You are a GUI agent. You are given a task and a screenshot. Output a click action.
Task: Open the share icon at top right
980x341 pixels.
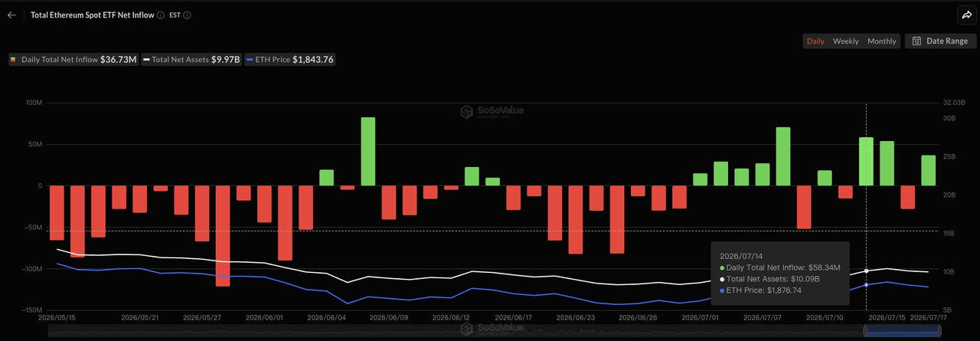pyautogui.click(x=965, y=15)
